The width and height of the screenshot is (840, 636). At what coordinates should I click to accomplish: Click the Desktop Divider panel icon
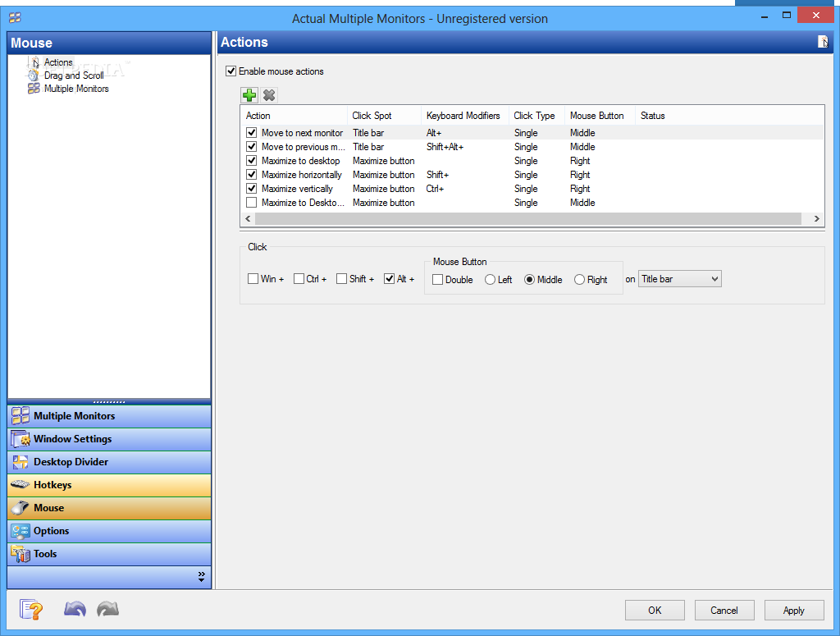[21, 462]
